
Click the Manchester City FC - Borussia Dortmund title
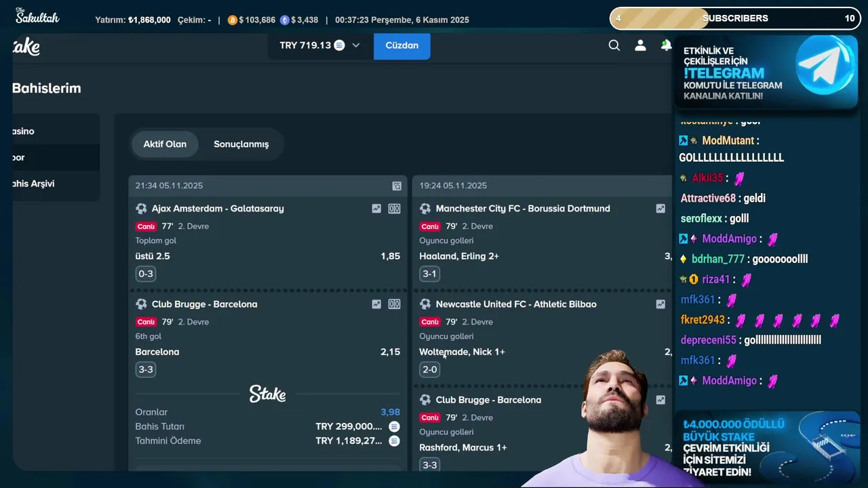(523, 209)
